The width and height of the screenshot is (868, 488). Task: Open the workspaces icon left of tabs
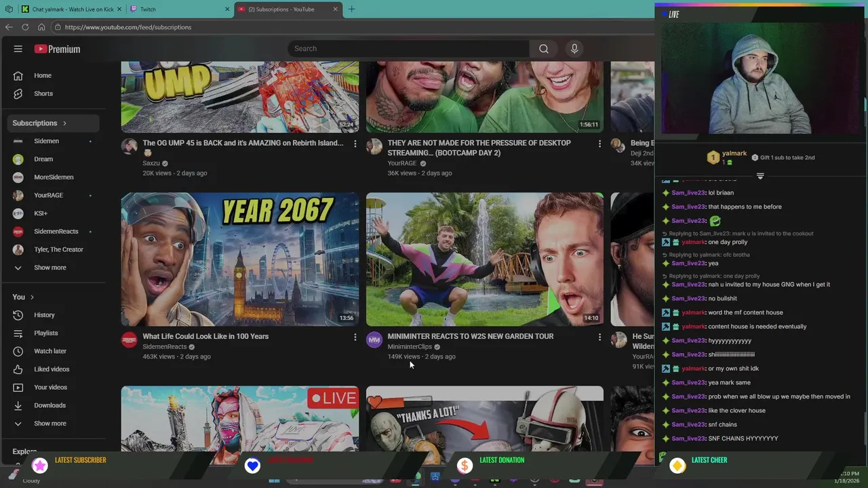pyautogui.click(x=8, y=9)
